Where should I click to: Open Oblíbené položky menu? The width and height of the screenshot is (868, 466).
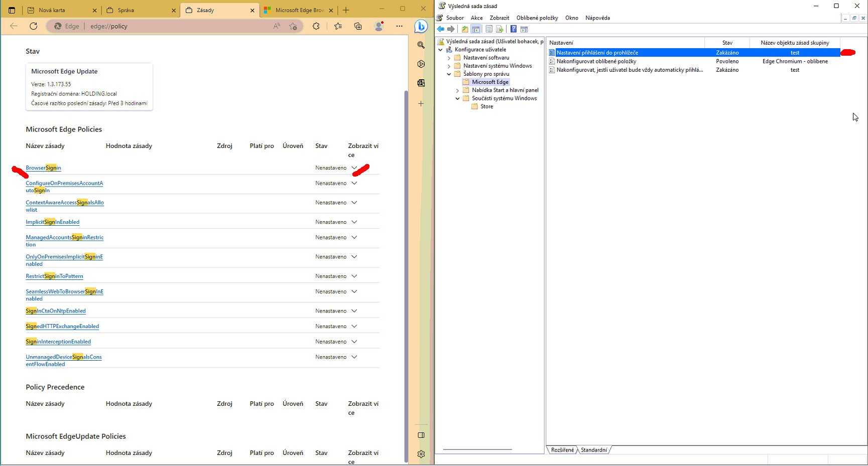tap(537, 18)
